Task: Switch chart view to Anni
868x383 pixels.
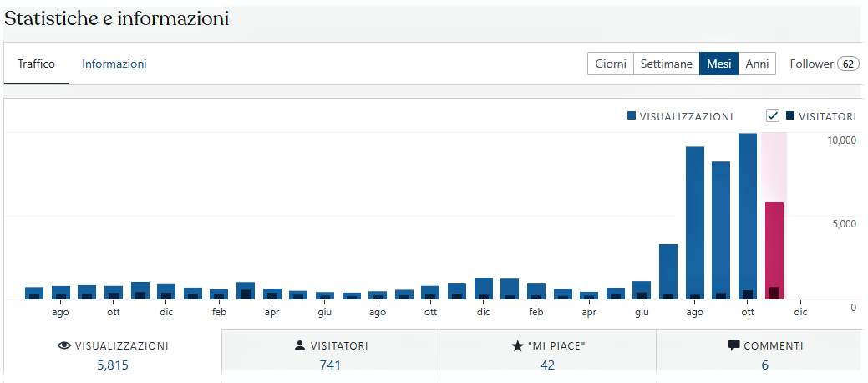Action: [x=757, y=64]
